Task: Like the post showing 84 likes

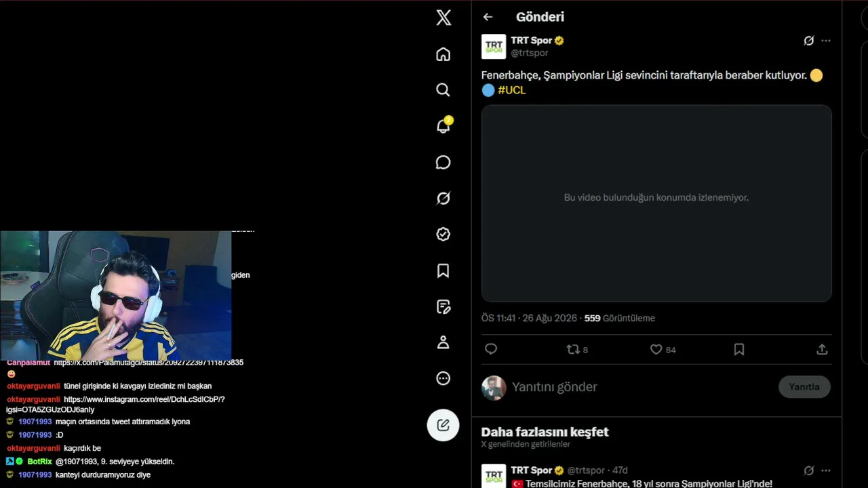Action: pos(663,349)
